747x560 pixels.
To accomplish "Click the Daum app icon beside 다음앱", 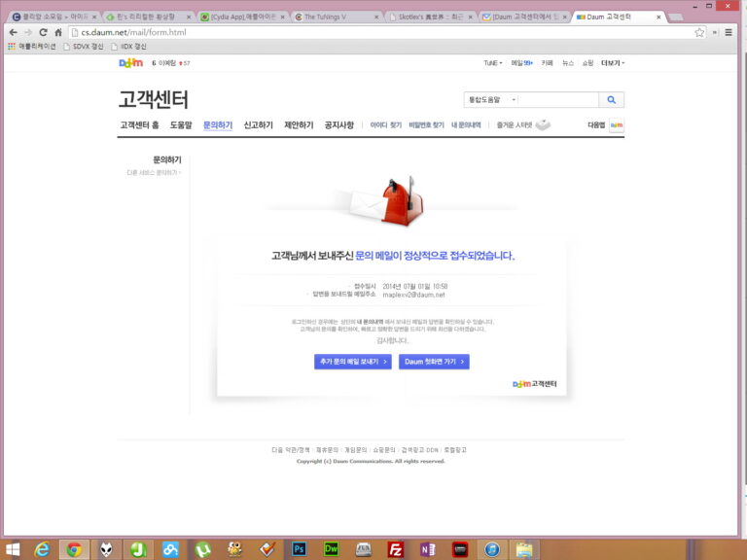I will click(617, 125).
